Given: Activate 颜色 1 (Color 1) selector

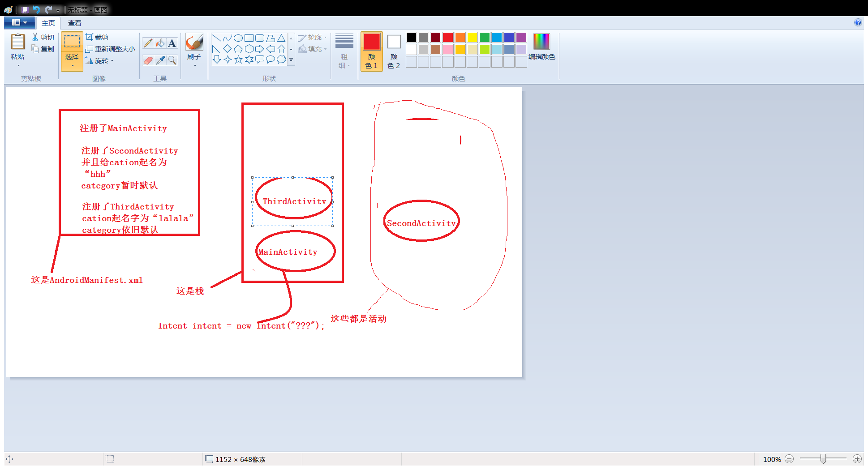Looking at the screenshot, I should point(371,51).
